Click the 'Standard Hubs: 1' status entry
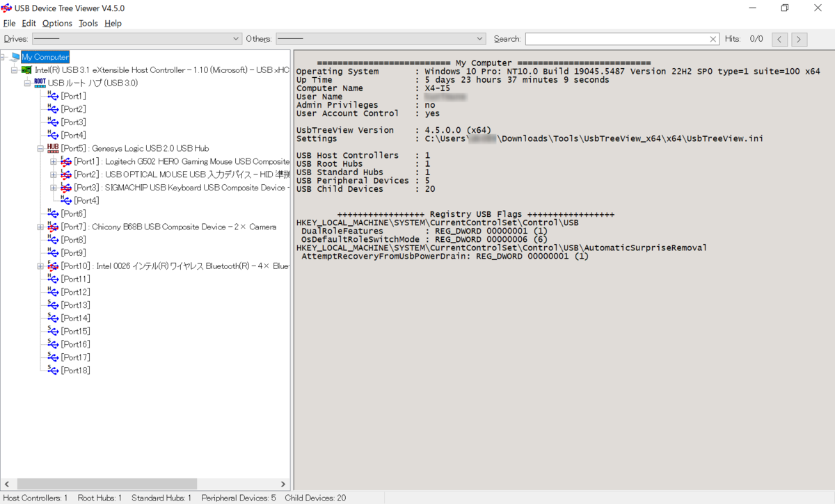The image size is (835, 504). click(x=161, y=498)
